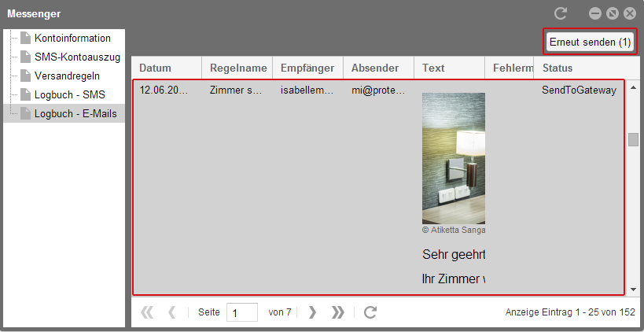Open Logbuch - SMS entry
Image resolution: width=644 pixels, height=332 pixels.
pos(70,94)
